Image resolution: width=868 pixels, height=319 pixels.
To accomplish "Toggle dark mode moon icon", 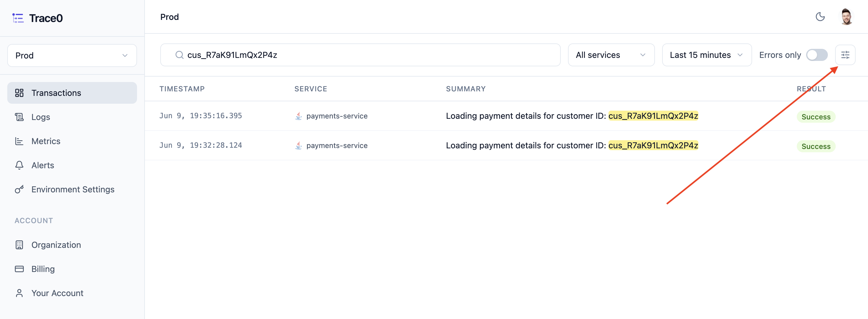I will (820, 17).
